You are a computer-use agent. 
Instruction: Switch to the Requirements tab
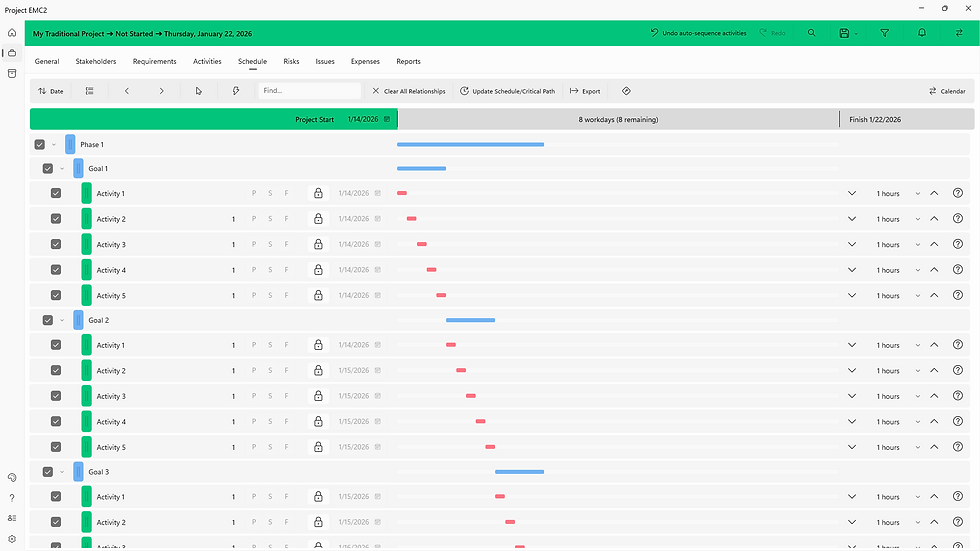[154, 61]
